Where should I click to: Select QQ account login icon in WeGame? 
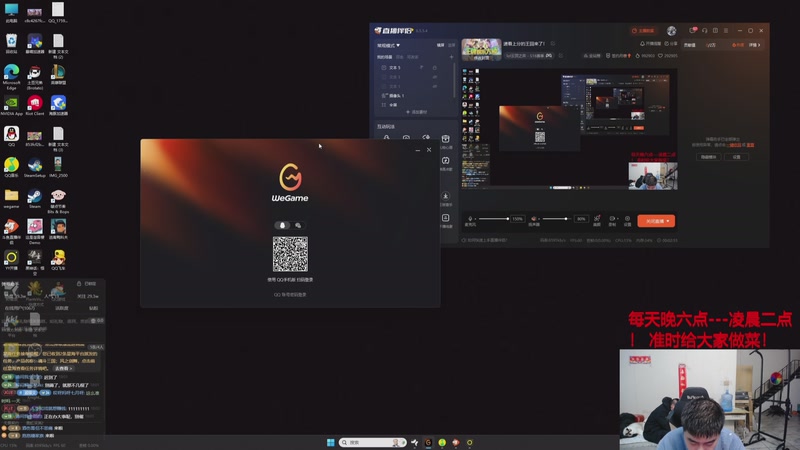pos(282,226)
